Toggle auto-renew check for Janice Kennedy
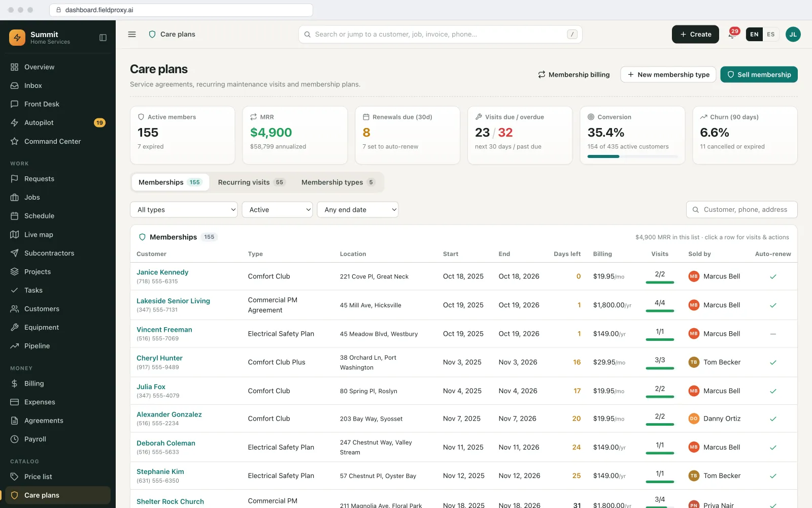Viewport: 812px width, 508px height. [773, 277]
